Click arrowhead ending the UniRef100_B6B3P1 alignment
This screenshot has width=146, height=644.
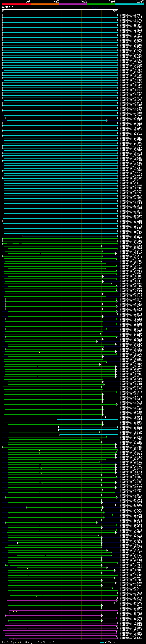click(111, 284)
